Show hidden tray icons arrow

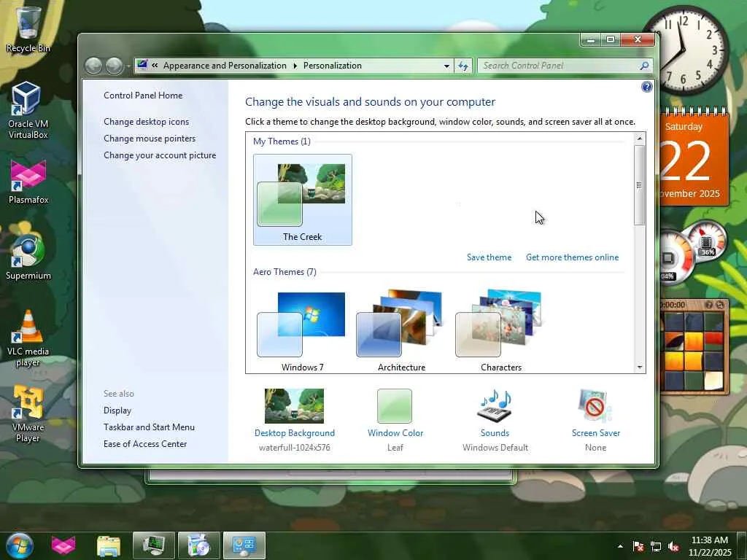(620, 546)
